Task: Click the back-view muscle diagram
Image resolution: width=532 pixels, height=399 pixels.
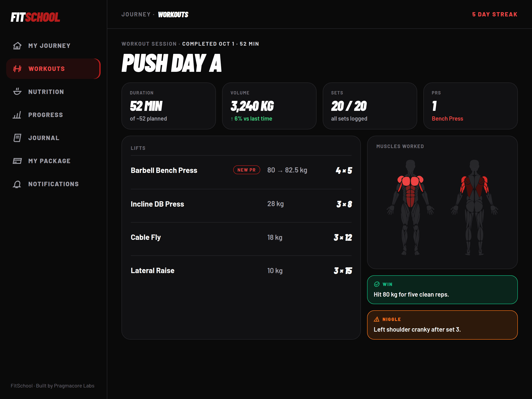Action: click(474, 207)
